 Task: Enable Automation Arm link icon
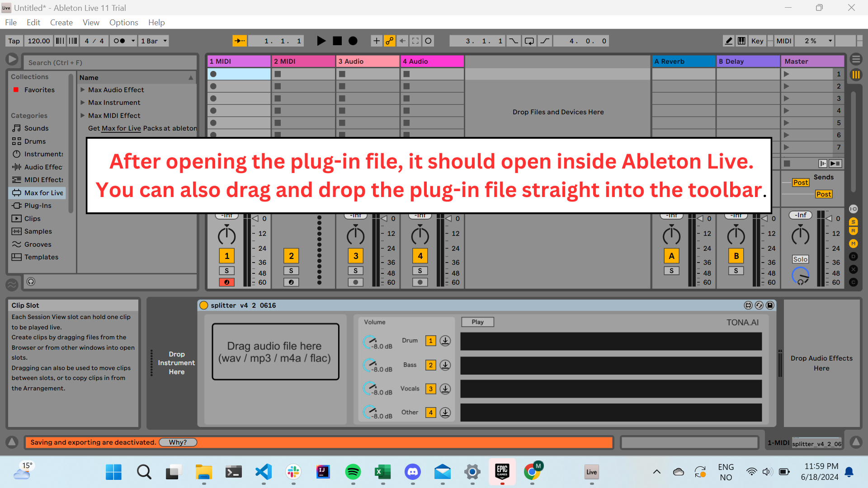[389, 41]
